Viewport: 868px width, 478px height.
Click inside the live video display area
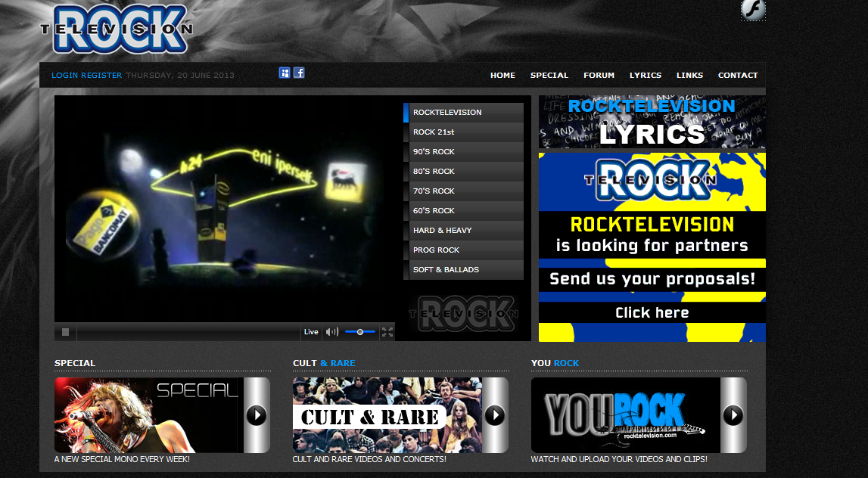[x=224, y=209]
